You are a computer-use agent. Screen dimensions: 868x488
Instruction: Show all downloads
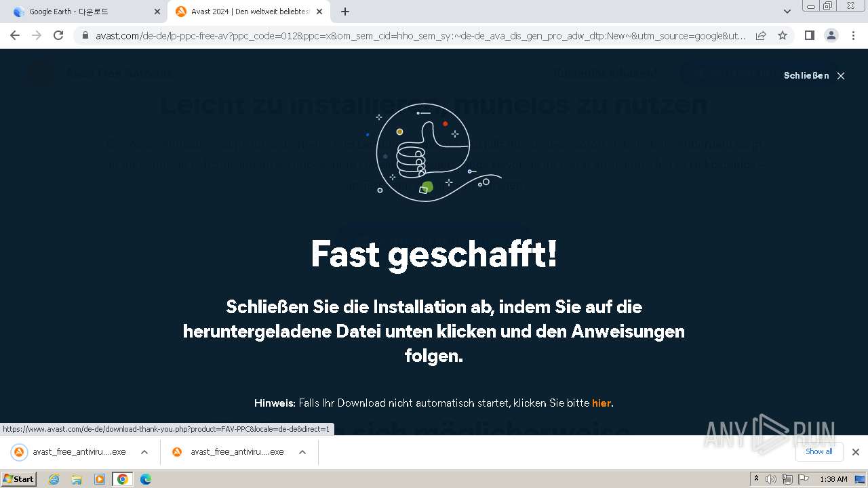point(819,451)
